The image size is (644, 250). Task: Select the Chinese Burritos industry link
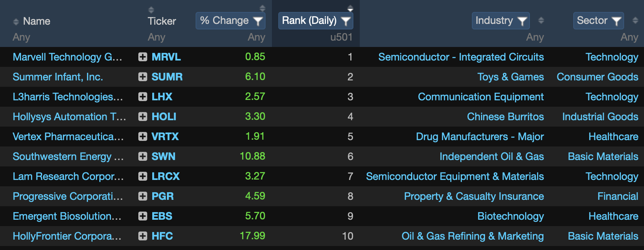tap(505, 117)
